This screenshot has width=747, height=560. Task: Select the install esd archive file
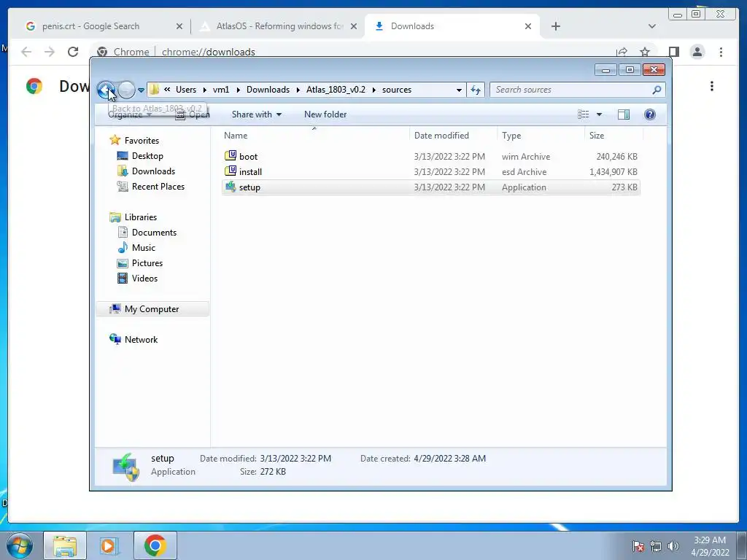[x=430, y=171]
